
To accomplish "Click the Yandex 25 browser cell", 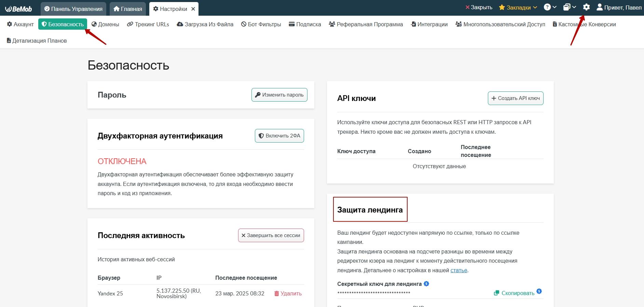I will (x=110, y=293).
